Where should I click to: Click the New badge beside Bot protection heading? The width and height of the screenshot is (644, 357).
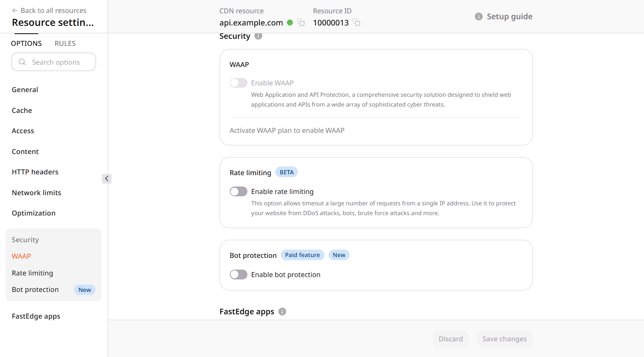pyautogui.click(x=339, y=255)
